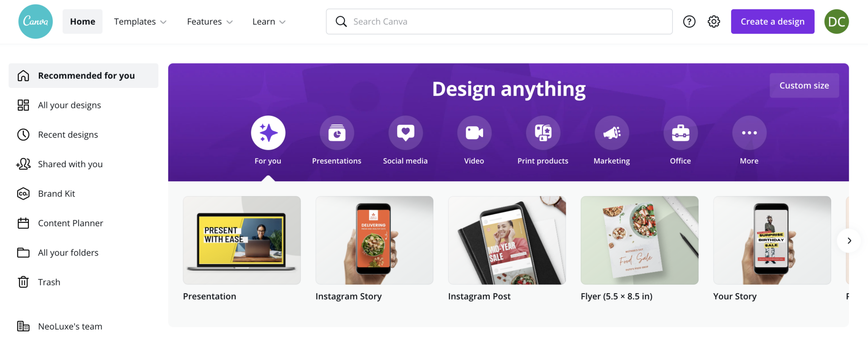Select the Home menu item

click(x=82, y=21)
